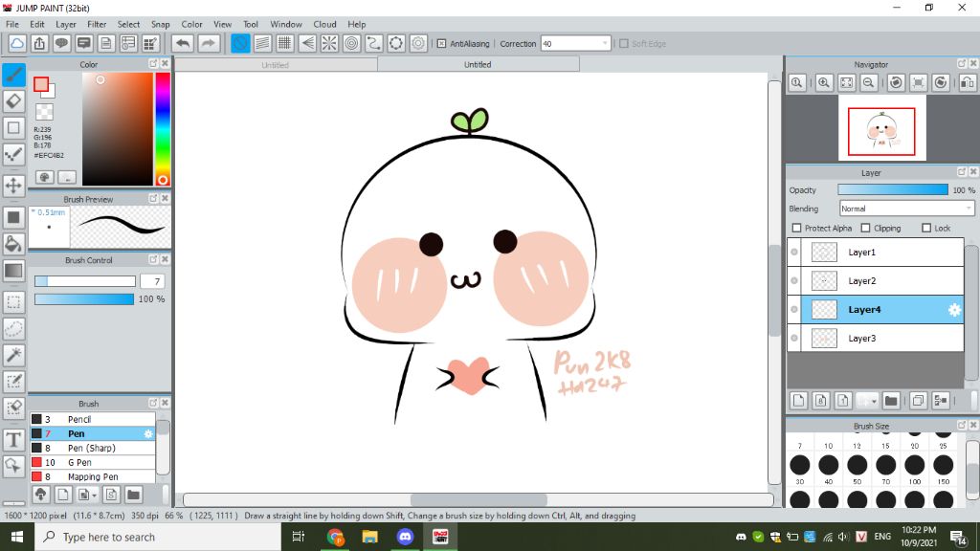Image resolution: width=980 pixels, height=551 pixels.
Task: Enable circle snap
Action: [x=352, y=43]
